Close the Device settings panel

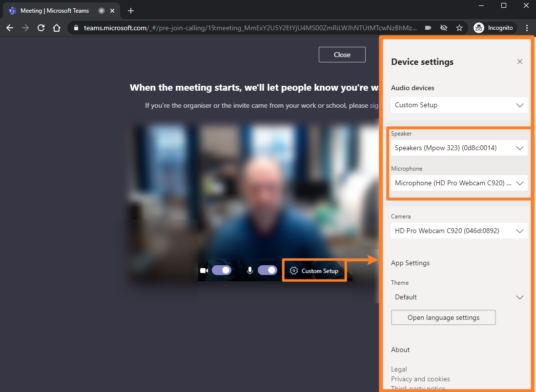pyautogui.click(x=519, y=61)
